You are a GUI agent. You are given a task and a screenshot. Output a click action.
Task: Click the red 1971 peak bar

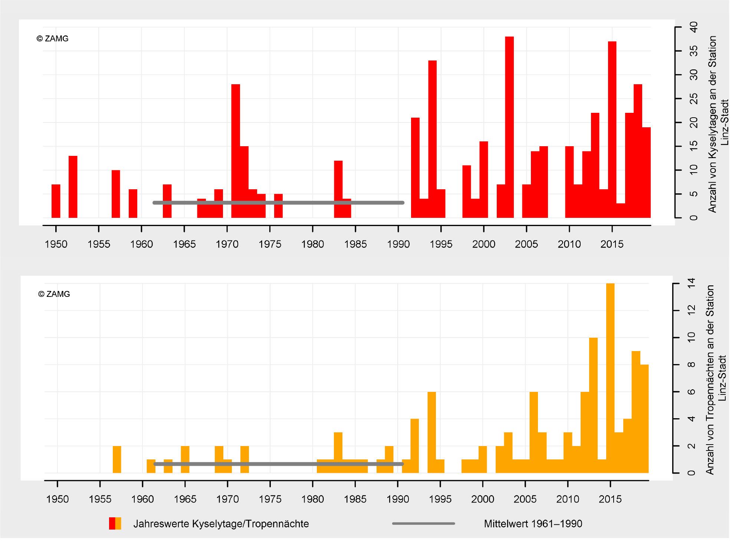tap(236, 148)
